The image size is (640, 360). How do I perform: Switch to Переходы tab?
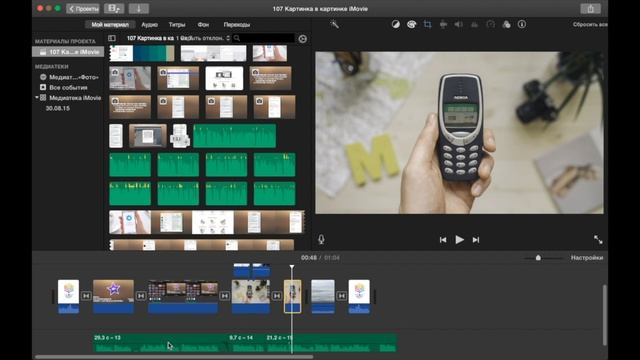[x=237, y=24]
